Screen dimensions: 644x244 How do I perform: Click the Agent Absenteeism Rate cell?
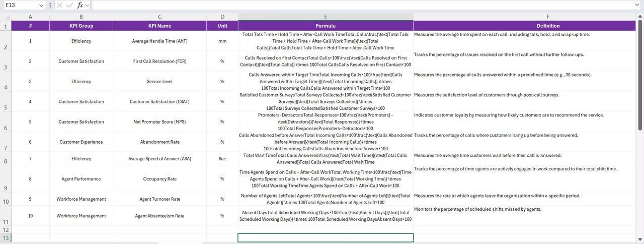pos(159,216)
